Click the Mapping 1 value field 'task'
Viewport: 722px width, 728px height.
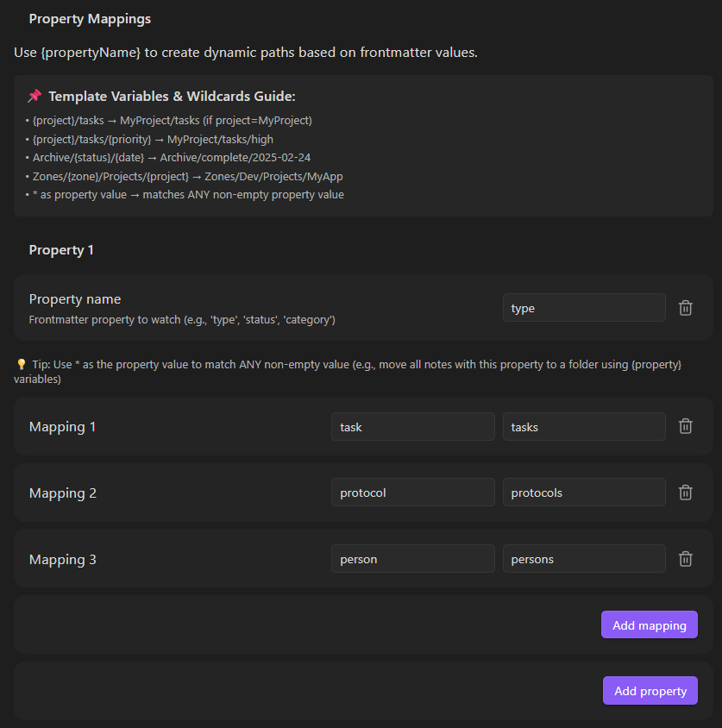[412, 426]
